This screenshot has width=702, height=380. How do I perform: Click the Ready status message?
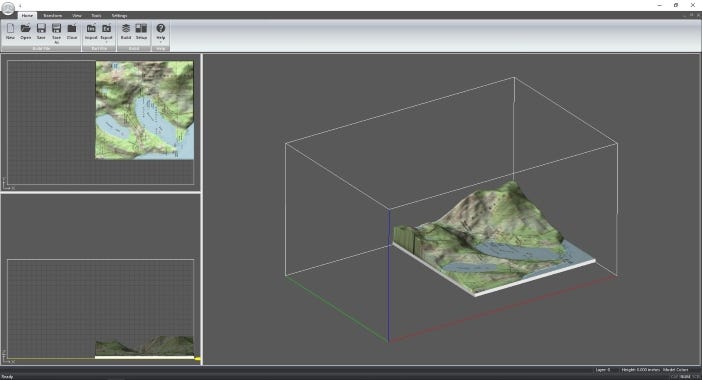click(x=8, y=376)
